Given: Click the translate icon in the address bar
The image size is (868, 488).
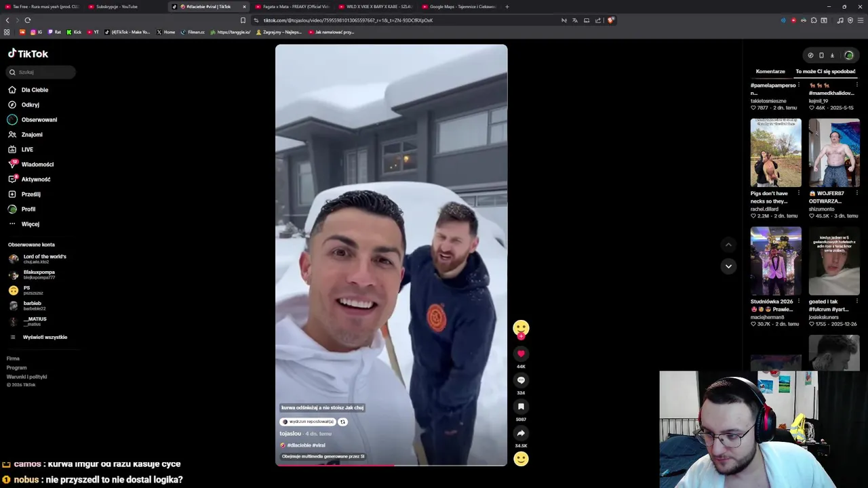Looking at the screenshot, I should pyautogui.click(x=575, y=20).
